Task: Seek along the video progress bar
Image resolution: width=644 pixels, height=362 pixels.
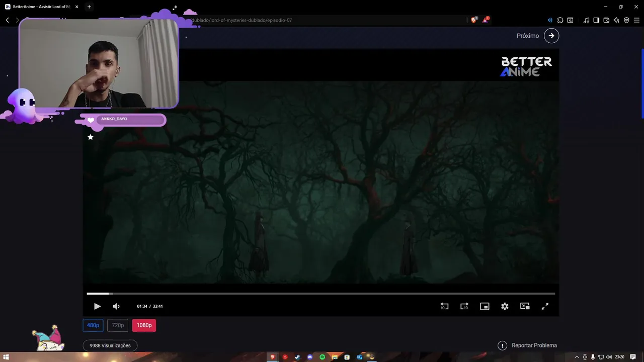Action: (321, 293)
